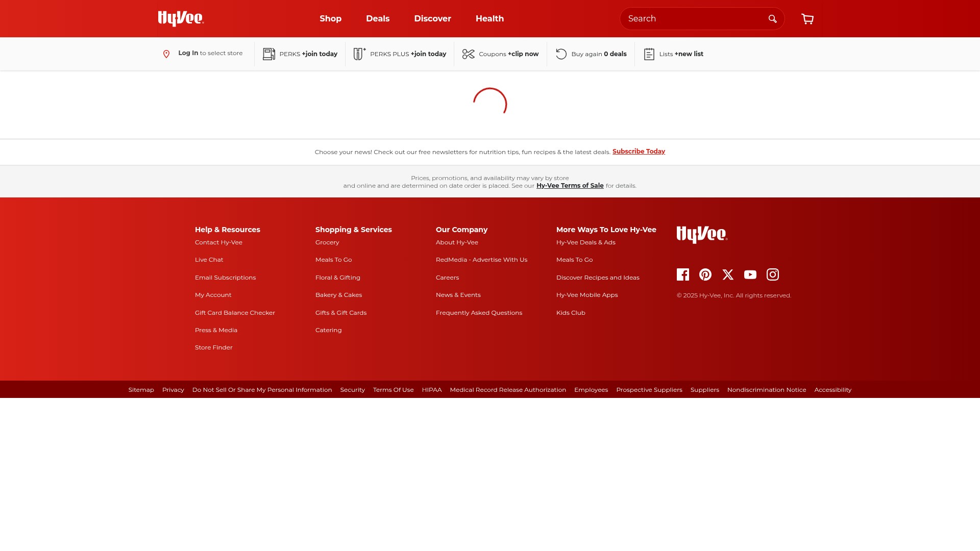Open Bakery & Cakes link

point(338,295)
